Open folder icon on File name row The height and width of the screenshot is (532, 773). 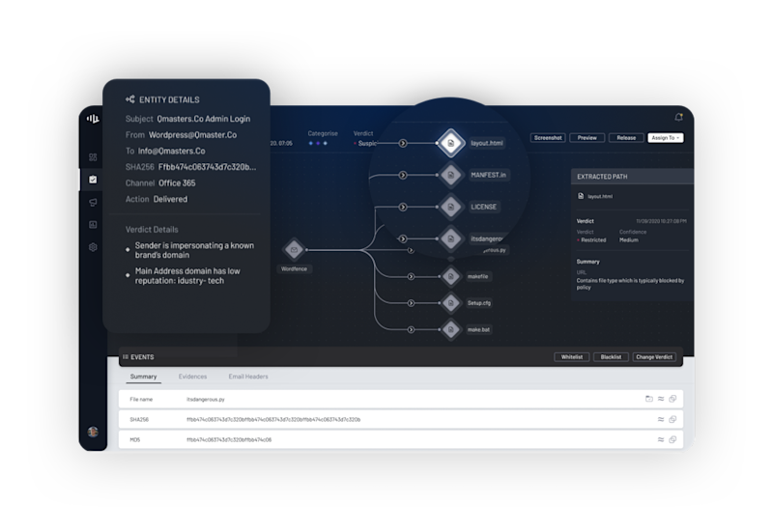click(649, 399)
